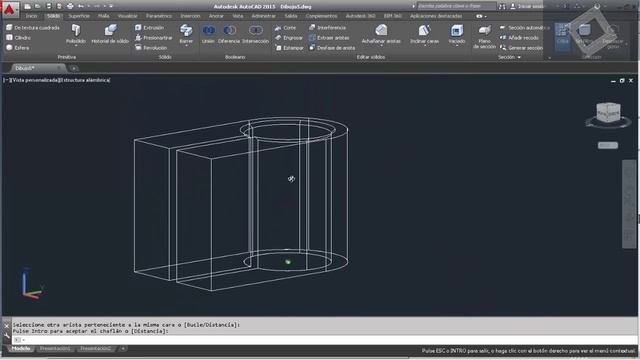The image size is (640, 360).
Task: Click the Undo arrow in quick access toolbar
Action: pyautogui.click(x=81, y=6)
